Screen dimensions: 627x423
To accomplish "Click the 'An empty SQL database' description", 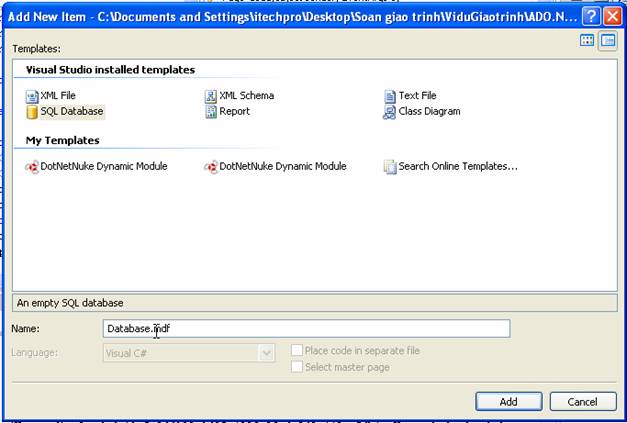I will click(x=70, y=303).
